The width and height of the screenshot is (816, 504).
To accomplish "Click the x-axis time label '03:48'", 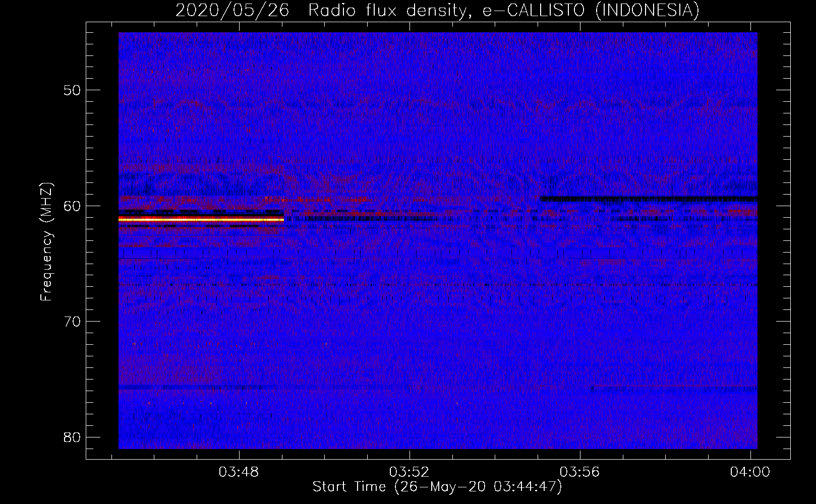I will point(239,472).
